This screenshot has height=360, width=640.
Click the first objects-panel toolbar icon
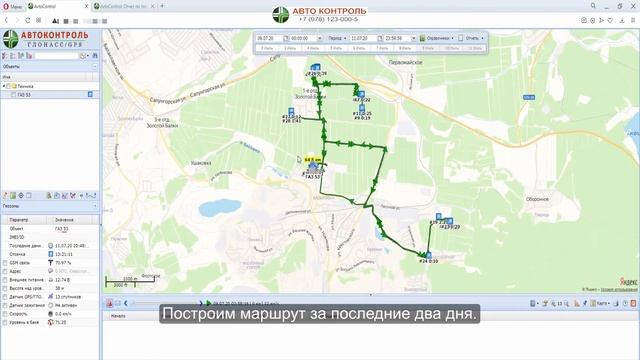pos(5,56)
